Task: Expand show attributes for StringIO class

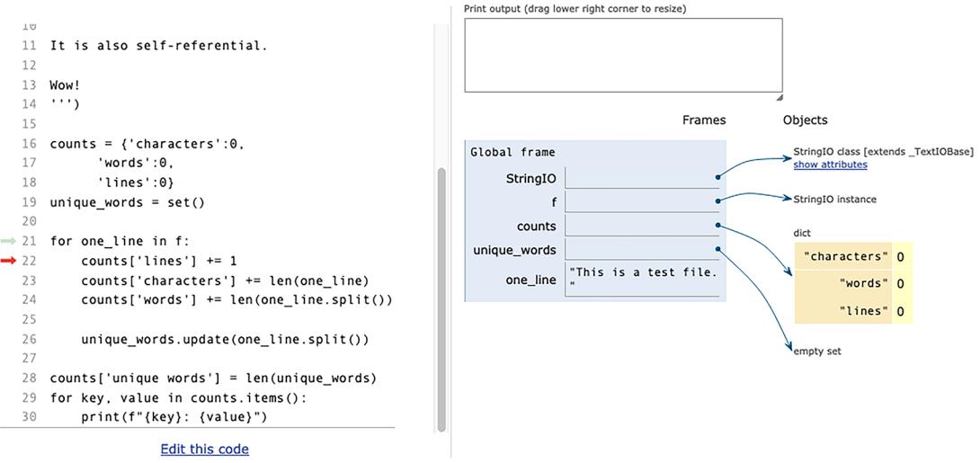Action: (x=830, y=165)
